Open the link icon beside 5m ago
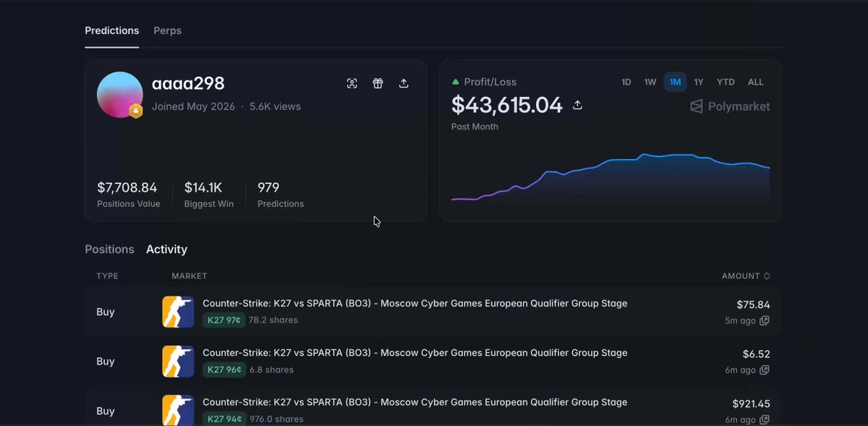The height and width of the screenshot is (426, 868). (765, 320)
